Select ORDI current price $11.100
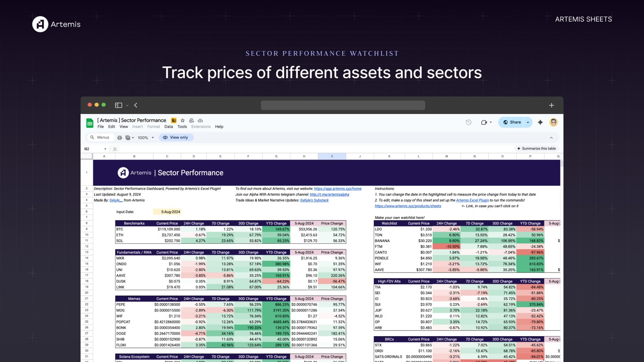Image resolution: width=644 pixels, height=362 pixels. (419, 351)
